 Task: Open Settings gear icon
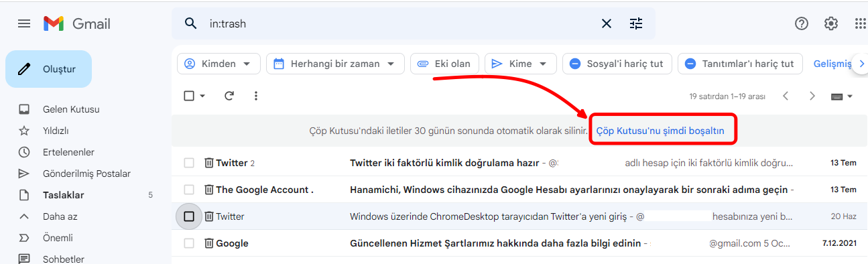[831, 23]
